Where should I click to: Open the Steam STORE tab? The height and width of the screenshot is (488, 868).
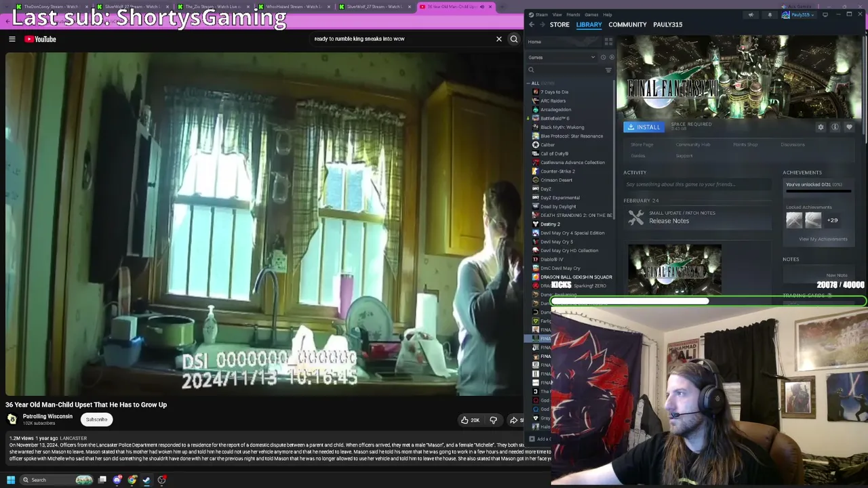coord(559,24)
